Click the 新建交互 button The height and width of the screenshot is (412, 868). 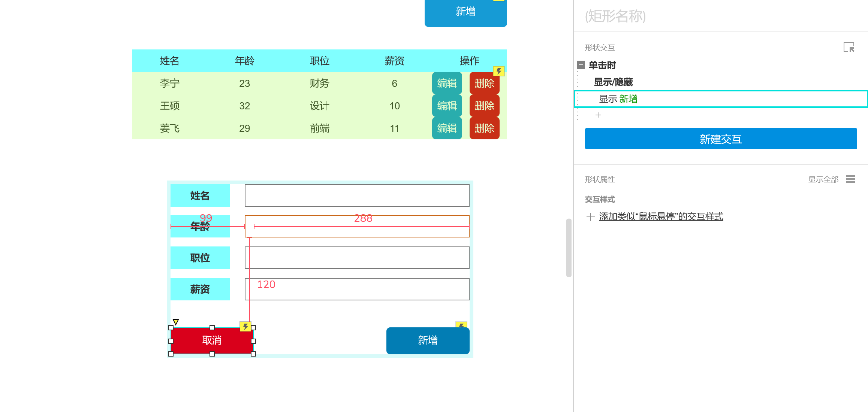[720, 139]
